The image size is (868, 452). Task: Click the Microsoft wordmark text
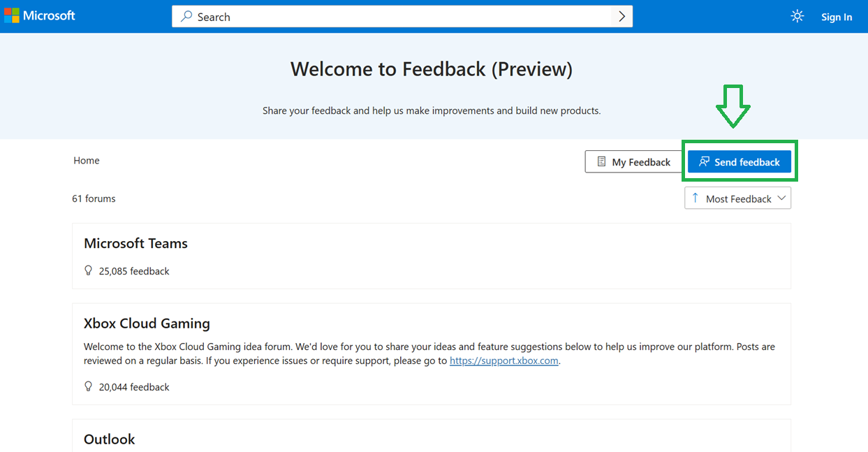(x=49, y=15)
